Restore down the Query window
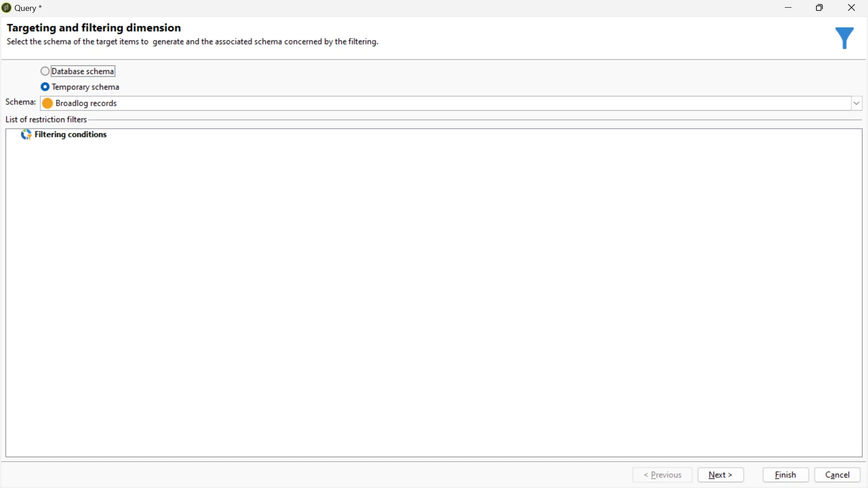Screen dimensions: 868x488 tap(820, 8)
